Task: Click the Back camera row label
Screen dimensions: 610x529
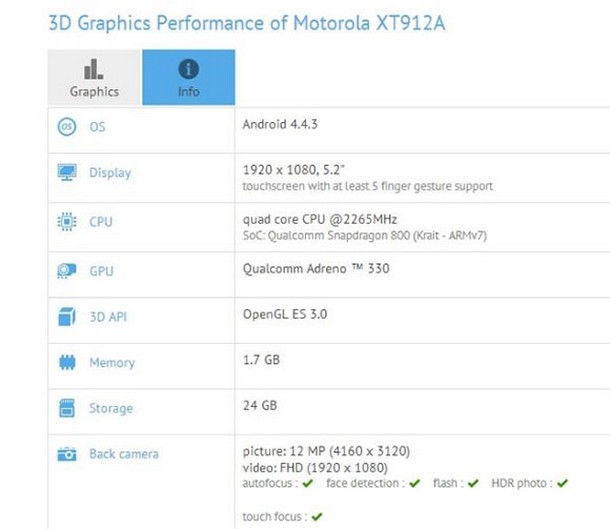Action: [124, 454]
